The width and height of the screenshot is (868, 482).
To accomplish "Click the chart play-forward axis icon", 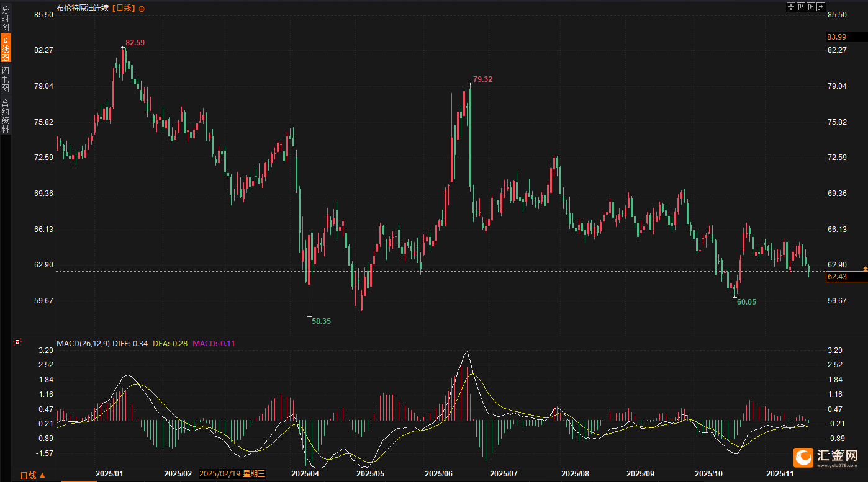I will [x=811, y=7].
